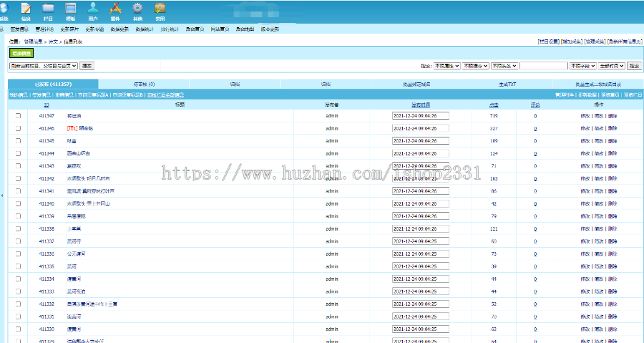The image size is (644, 343).
Task: Open the 不限头条 search dropdown
Action: click(x=504, y=66)
